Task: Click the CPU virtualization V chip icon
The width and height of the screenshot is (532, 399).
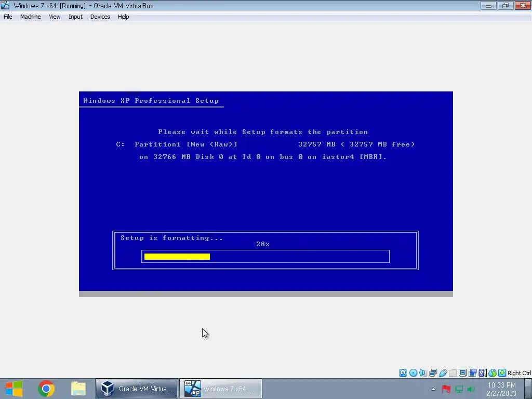Action: [x=482, y=373]
